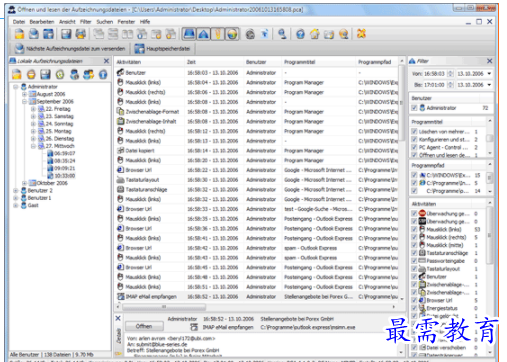
Task: Open the Suchen menu
Action: pos(105,22)
